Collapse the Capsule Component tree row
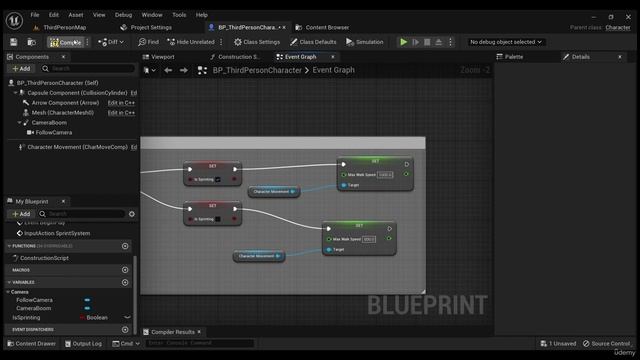This screenshot has width=640, height=360. tap(16, 93)
